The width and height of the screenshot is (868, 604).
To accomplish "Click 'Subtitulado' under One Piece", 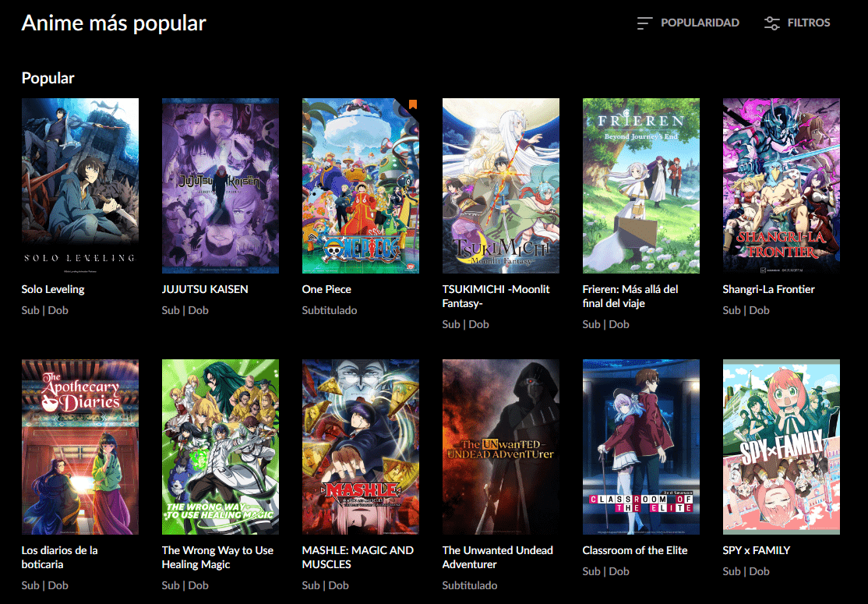I will pyautogui.click(x=330, y=310).
